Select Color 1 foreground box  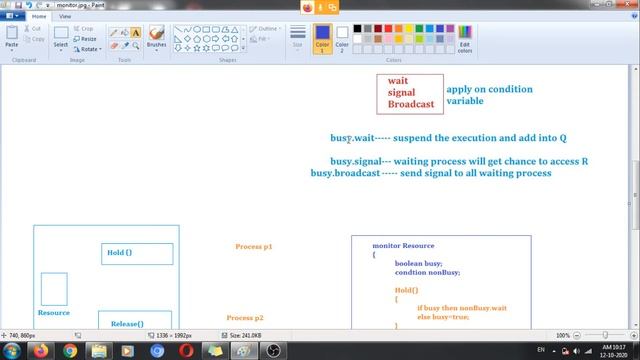[x=322, y=39]
